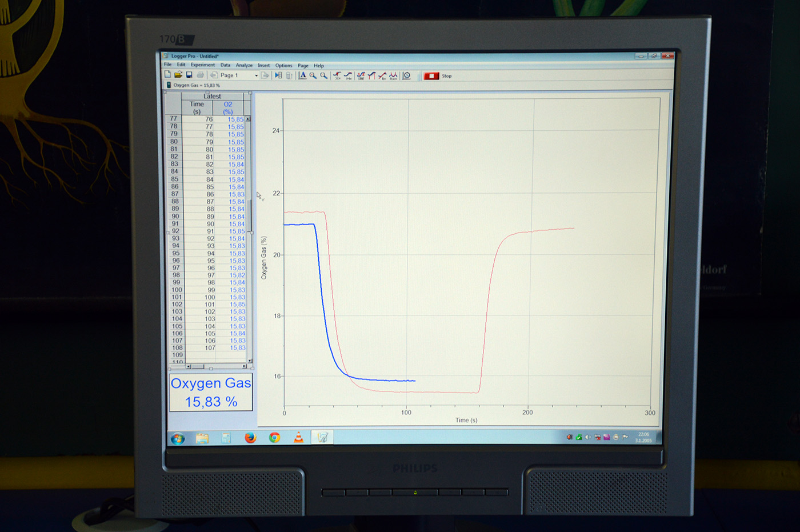Click the Print icon in toolbar
Viewport: 800px width, 532px height.
tap(201, 75)
